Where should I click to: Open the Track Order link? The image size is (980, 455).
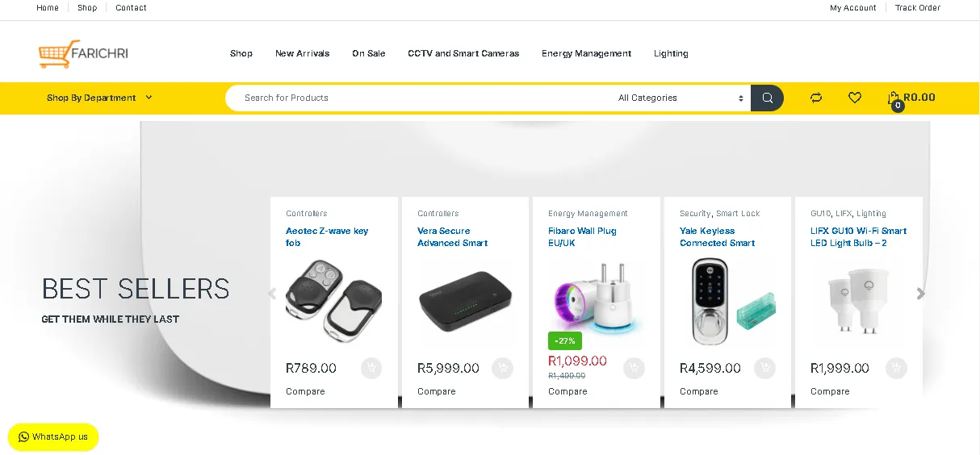(x=917, y=8)
